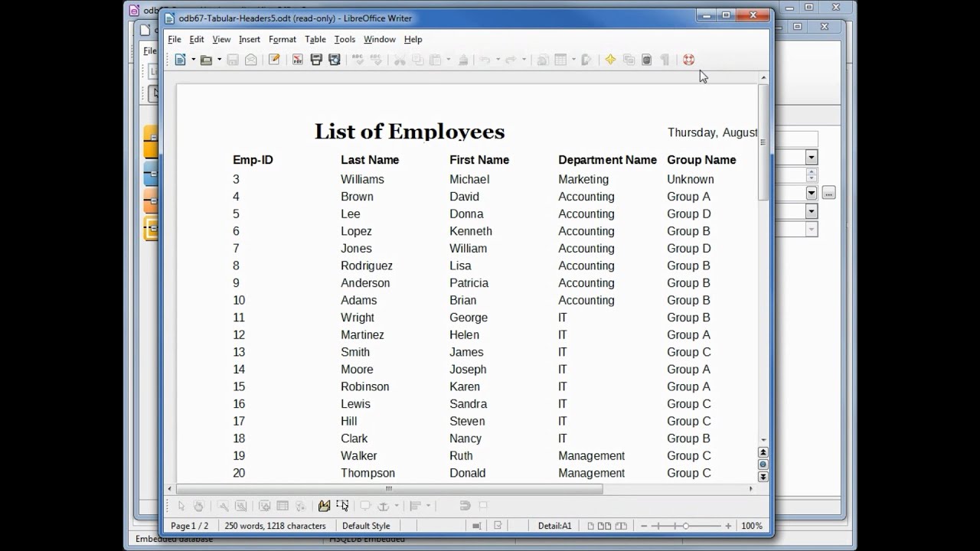Export directly as PDF
This screenshot has height=551, width=980.
298,60
